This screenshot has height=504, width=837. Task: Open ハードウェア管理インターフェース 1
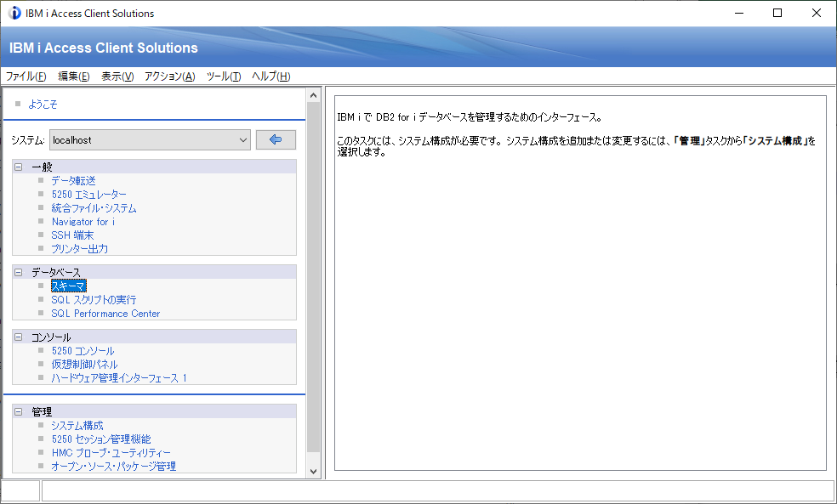tap(119, 378)
